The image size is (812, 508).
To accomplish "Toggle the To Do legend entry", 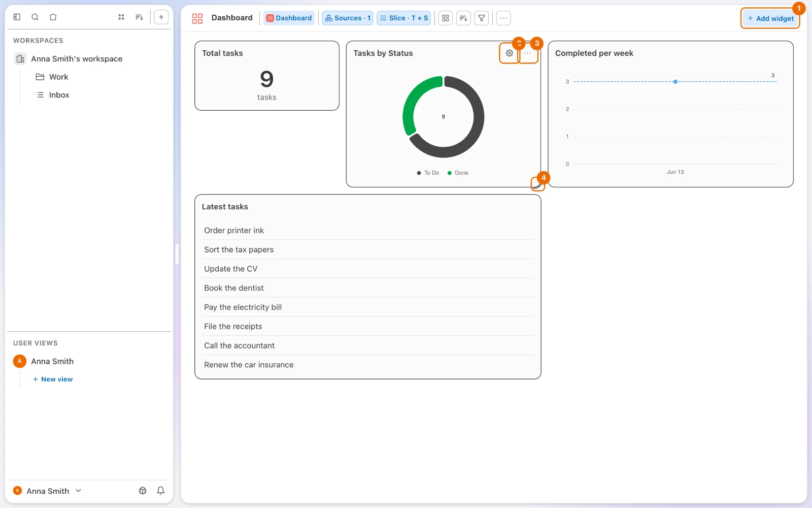I will tap(428, 173).
